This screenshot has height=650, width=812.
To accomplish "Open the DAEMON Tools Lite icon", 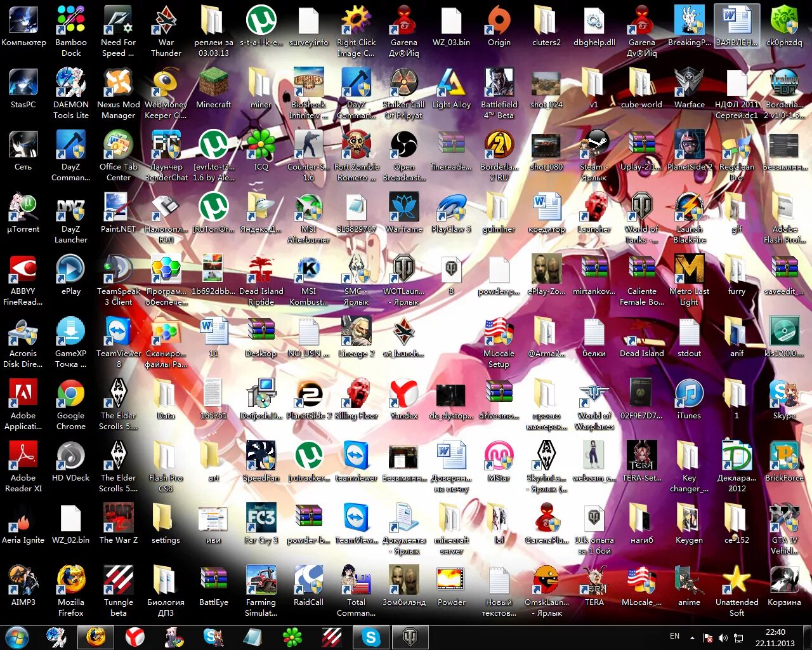I will coord(71,93).
